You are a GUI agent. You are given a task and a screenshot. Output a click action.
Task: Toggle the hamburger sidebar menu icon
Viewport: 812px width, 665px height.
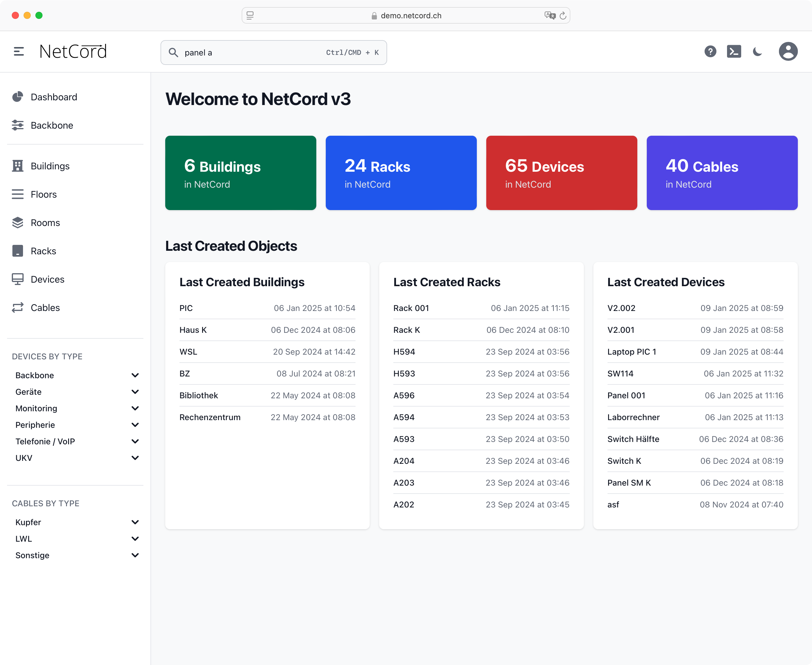pos(19,51)
